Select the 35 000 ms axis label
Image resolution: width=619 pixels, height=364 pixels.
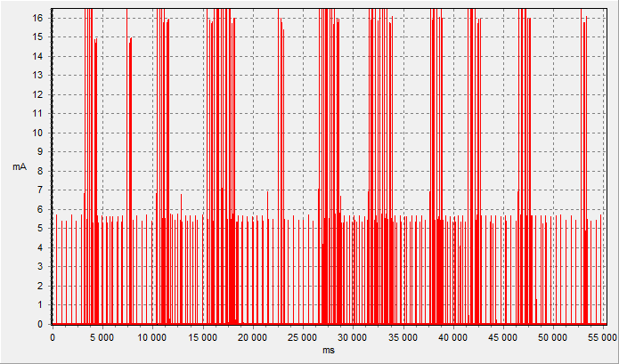[403, 337]
